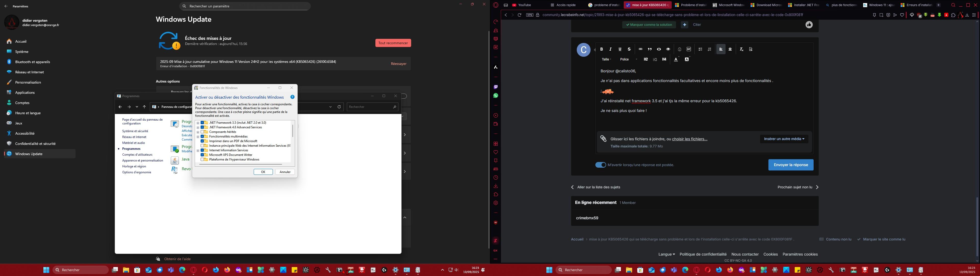Screen dimensions: 980x276
Task: Uncheck Fonctionnalités multimédias checkbox
Action: coord(202,136)
